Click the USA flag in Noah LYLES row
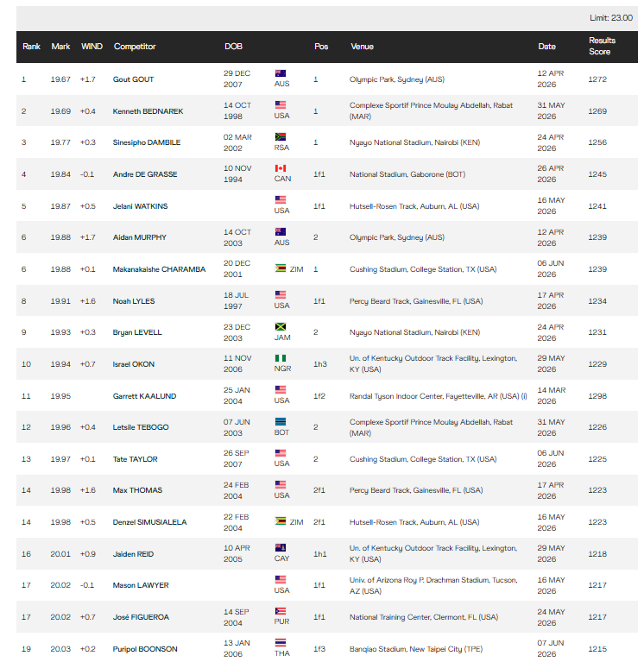 (x=280, y=294)
